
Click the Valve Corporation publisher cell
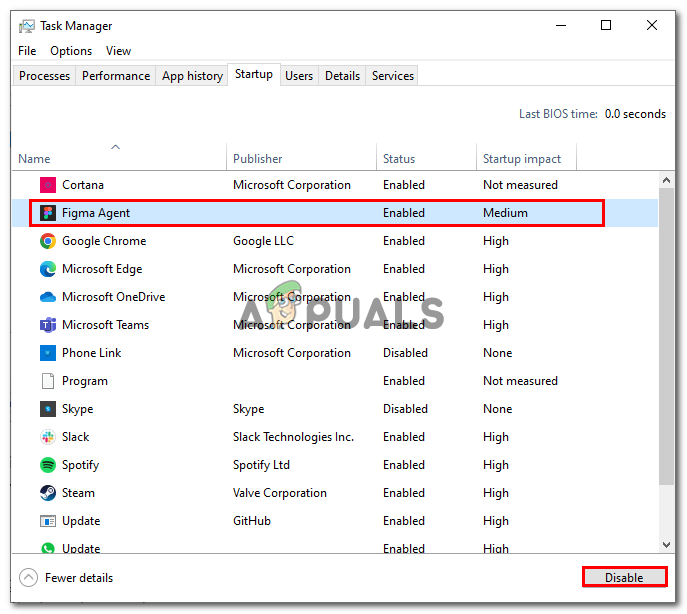(280, 493)
